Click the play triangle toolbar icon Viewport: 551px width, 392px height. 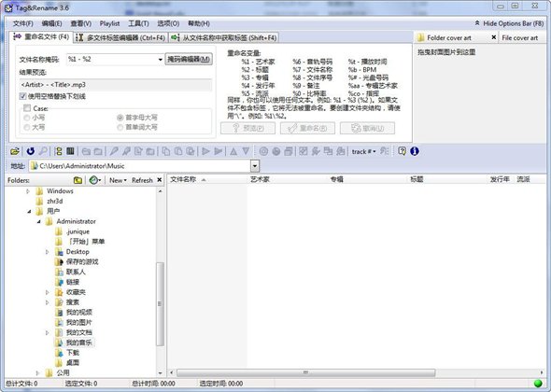[x=205, y=151]
